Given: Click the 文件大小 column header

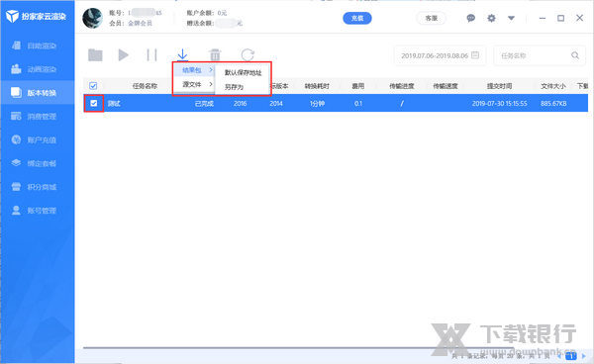Looking at the screenshot, I should pos(553,86).
